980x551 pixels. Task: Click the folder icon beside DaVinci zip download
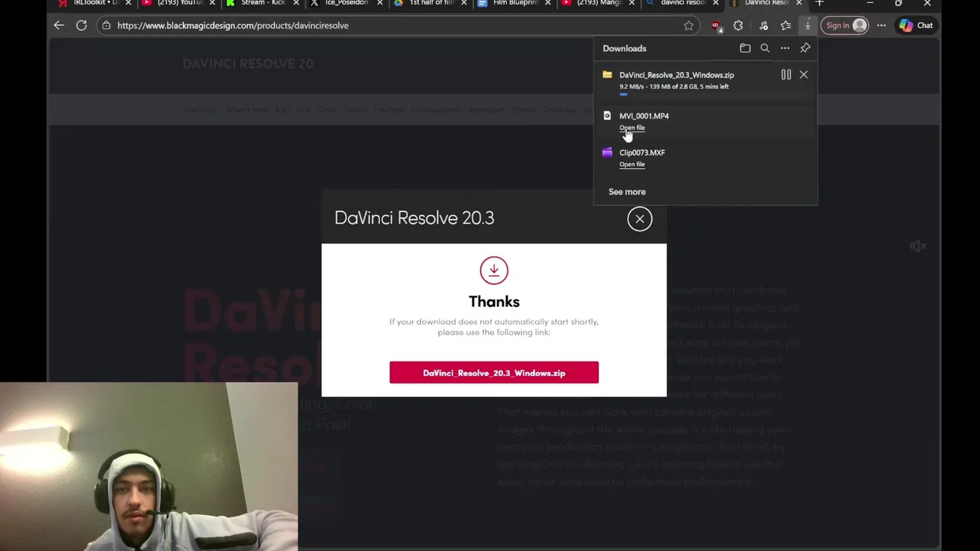tap(607, 75)
